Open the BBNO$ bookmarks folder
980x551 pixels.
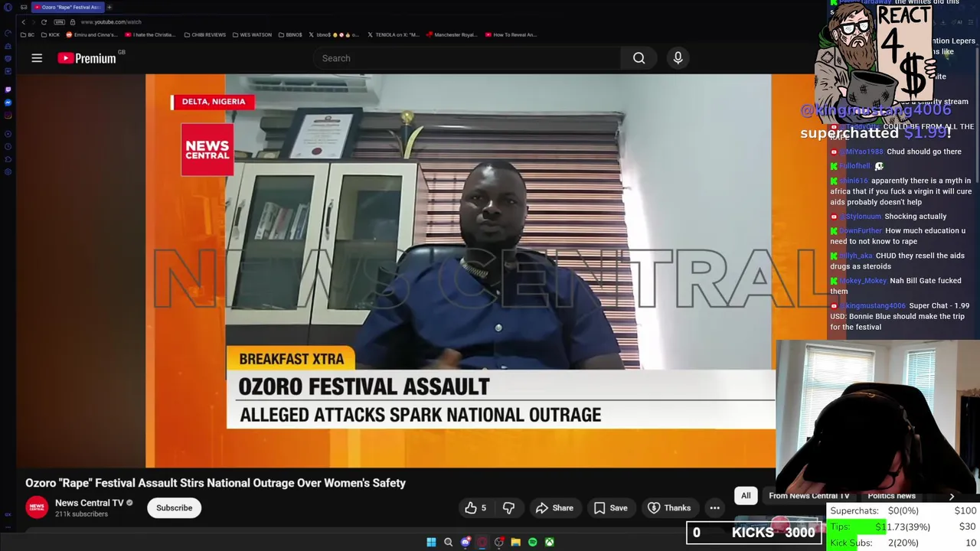coord(290,34)
